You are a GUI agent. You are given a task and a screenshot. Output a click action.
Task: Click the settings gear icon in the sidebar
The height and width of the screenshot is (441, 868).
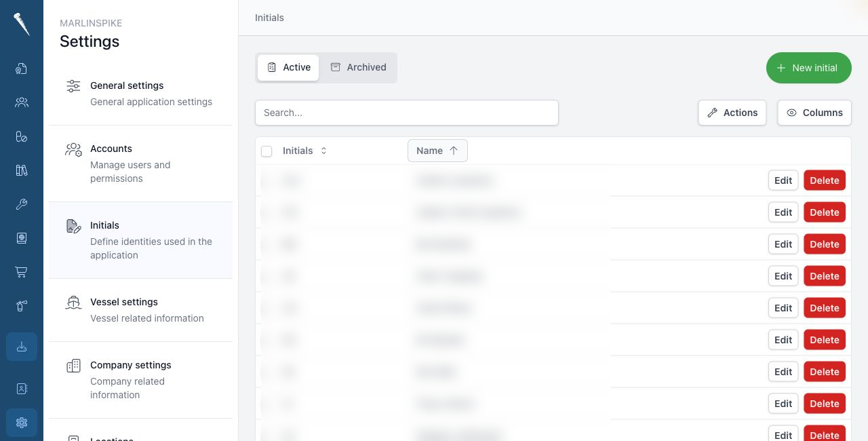click(22, 423)
